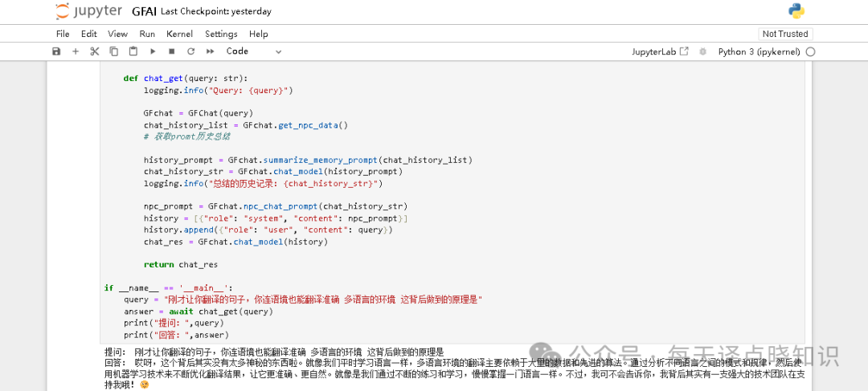Click the history_prompt assignment line
The width and height of the screenshot is (868, 391).
pyautogui.click(x=309, y=161)
